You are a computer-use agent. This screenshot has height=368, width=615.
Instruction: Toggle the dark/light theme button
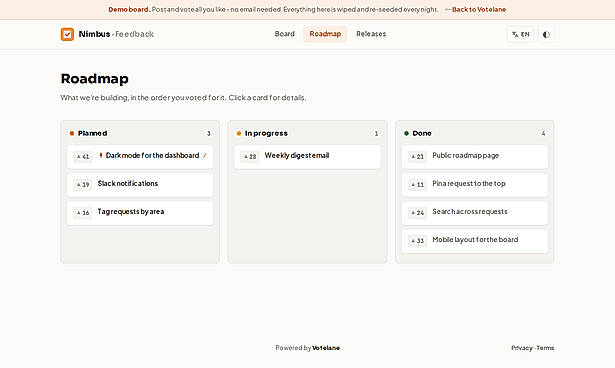click(546, 35)
